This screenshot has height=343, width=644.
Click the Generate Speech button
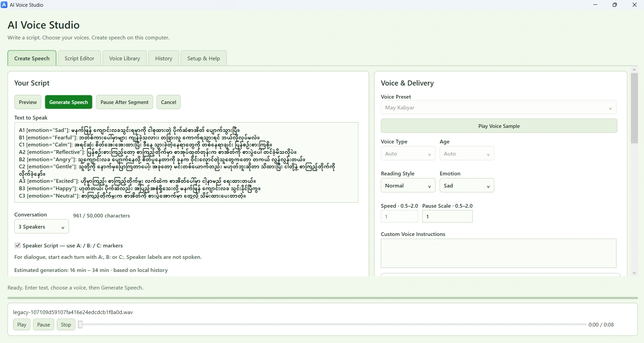pos(69,102)
